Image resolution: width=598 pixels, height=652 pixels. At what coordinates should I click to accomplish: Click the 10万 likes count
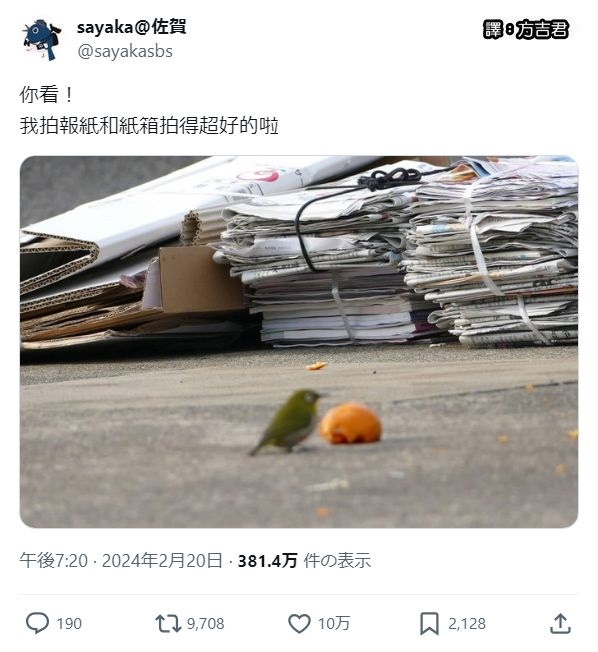(x=334, y=624)
